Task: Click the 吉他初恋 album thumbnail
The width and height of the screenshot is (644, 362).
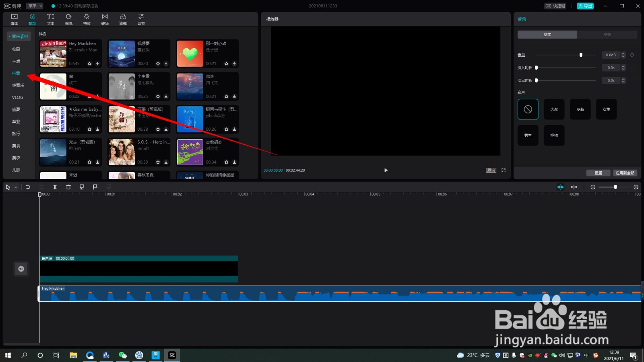Action: (x=190, y=152)
